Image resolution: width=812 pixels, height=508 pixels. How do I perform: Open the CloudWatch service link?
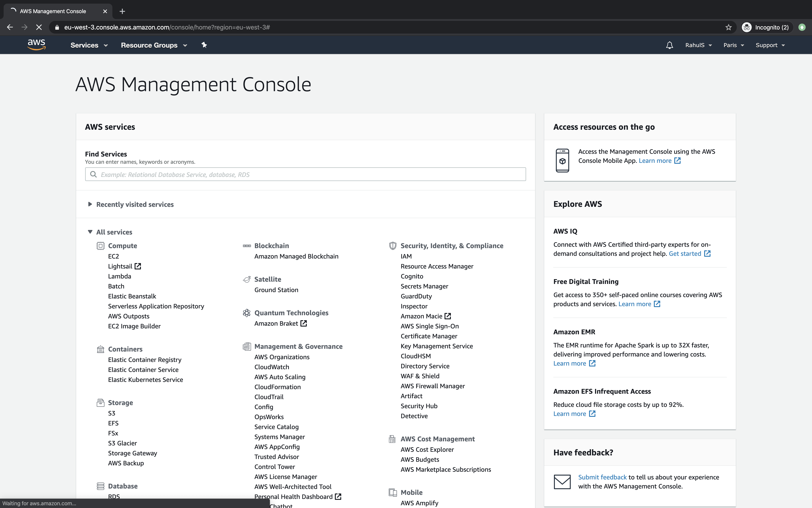[x=271, y=367]
